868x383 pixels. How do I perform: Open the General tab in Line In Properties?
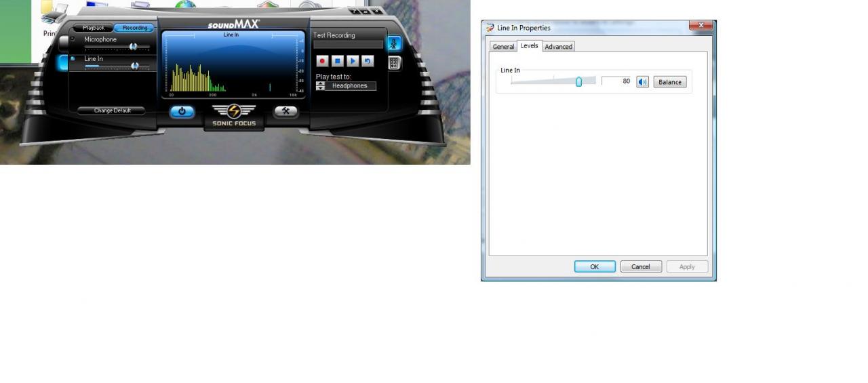pos(503,47)
